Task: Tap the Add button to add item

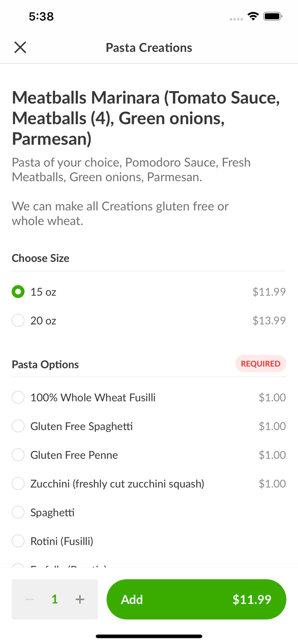Action: 132,599
